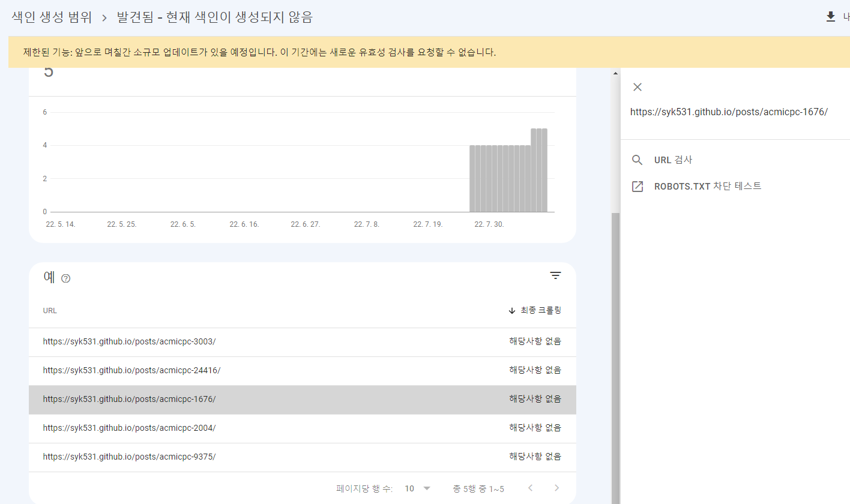Image resolution: width=850 pixels, height=504 pixels.
Task: Click the ROBOTS.TXT external link icon
Action: click(637, 187)
